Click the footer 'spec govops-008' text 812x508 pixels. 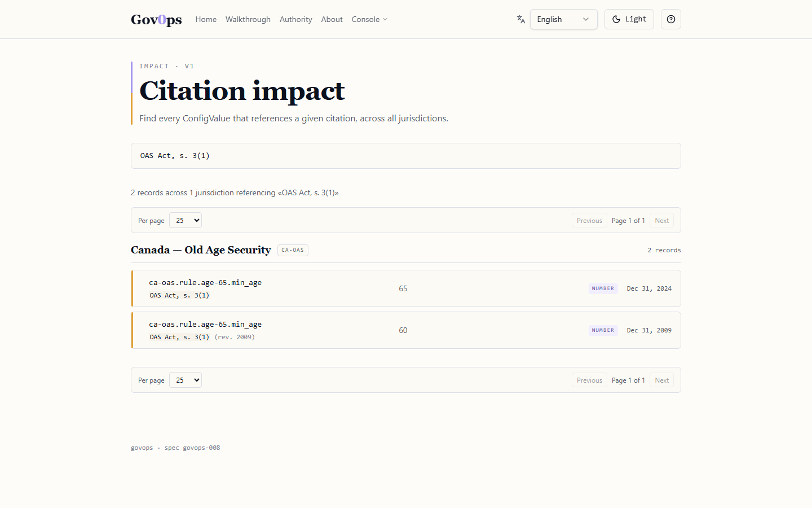tap(192, 448)
